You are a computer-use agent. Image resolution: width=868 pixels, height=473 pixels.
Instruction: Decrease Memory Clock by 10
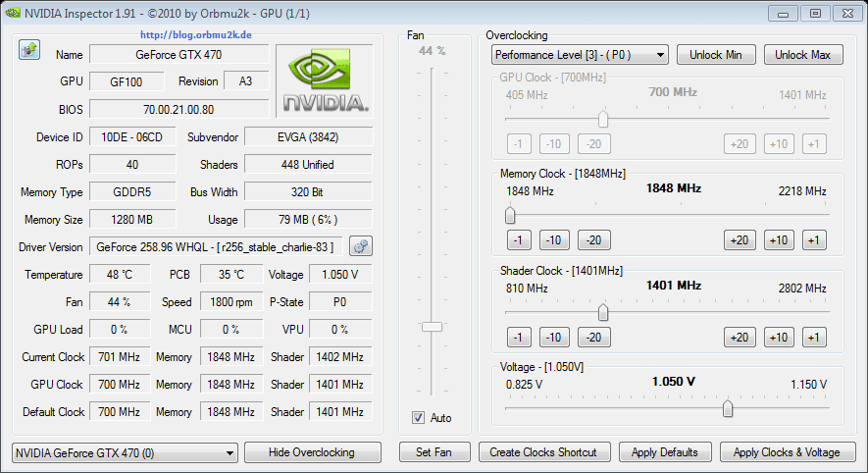pyautogui.click(x=554, y=240)
